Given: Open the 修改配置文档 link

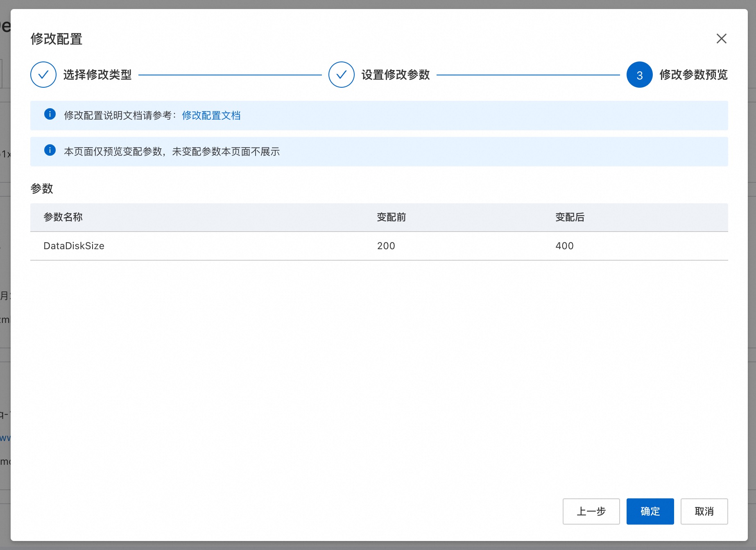Looking at the screenshot, I should coord(211,116).
